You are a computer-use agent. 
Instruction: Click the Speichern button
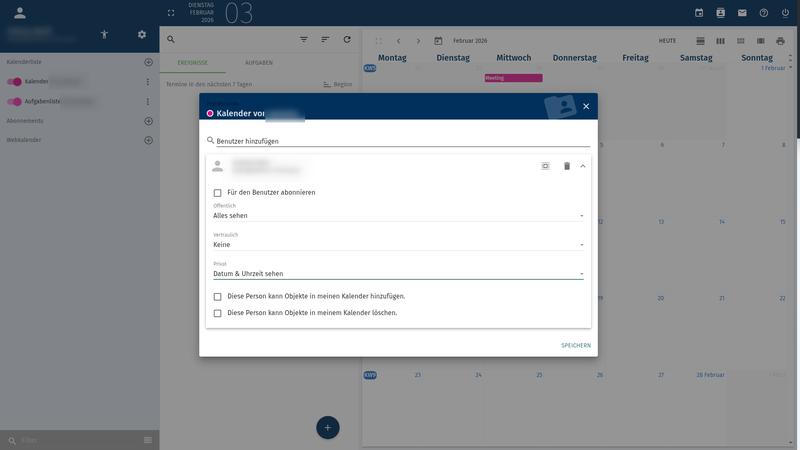coord(575,345)
